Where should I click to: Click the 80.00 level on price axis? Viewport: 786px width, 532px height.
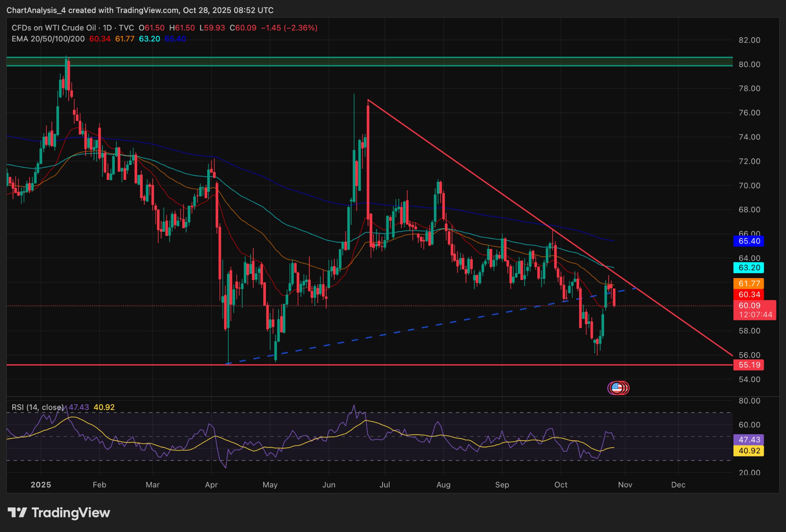pos(749,64)
